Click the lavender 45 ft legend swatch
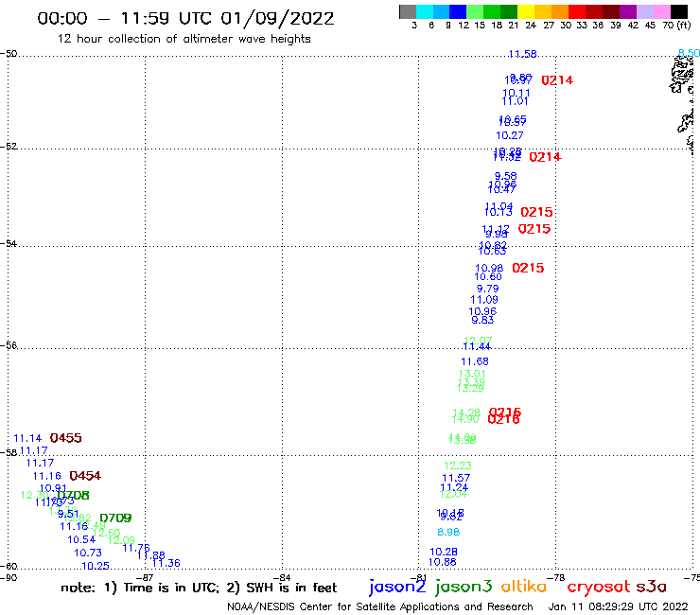This screenshot has height=615, width=700. point(645,11)
